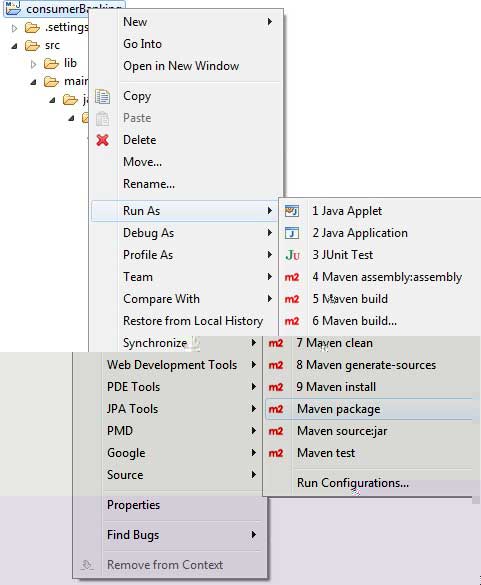Screen dimensions: 481x585
Task: Open the New submenu arrow
Action: click(x=269, y=22)
